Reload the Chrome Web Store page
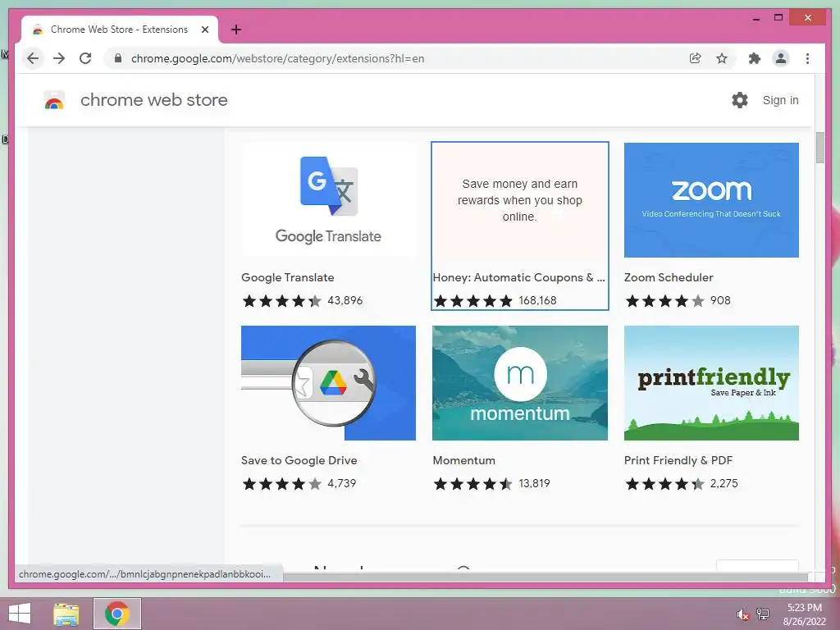 [x=85, y=58]
